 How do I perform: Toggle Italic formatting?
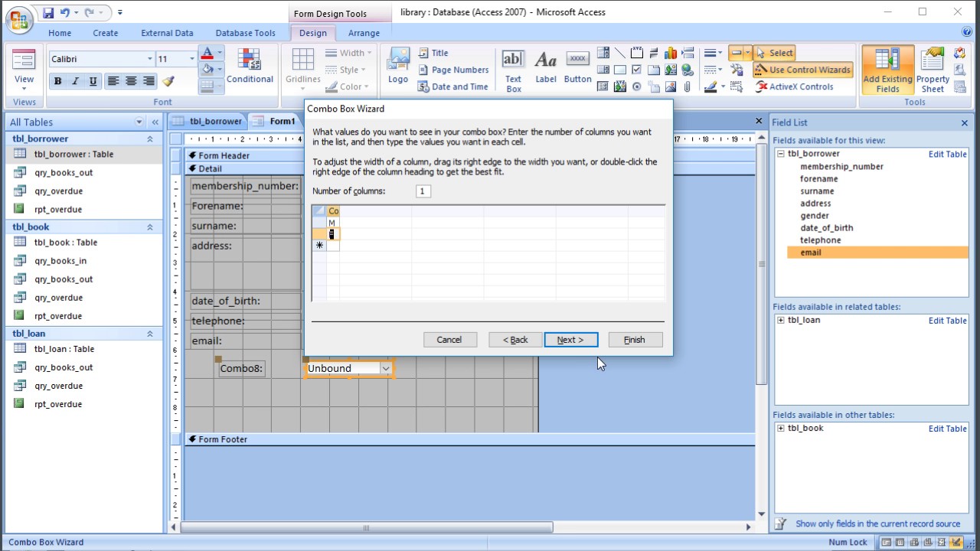76,81
